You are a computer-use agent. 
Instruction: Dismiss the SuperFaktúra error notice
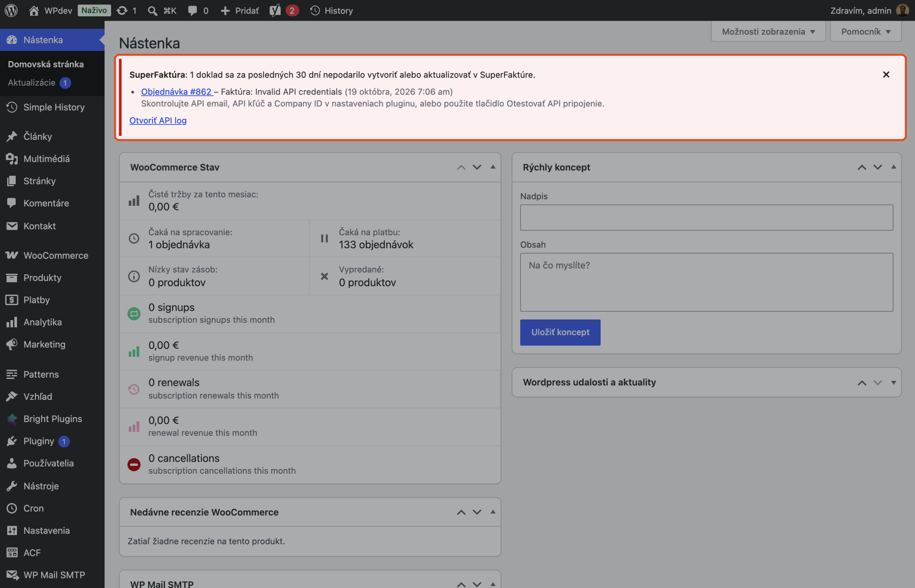coord(886,74)
